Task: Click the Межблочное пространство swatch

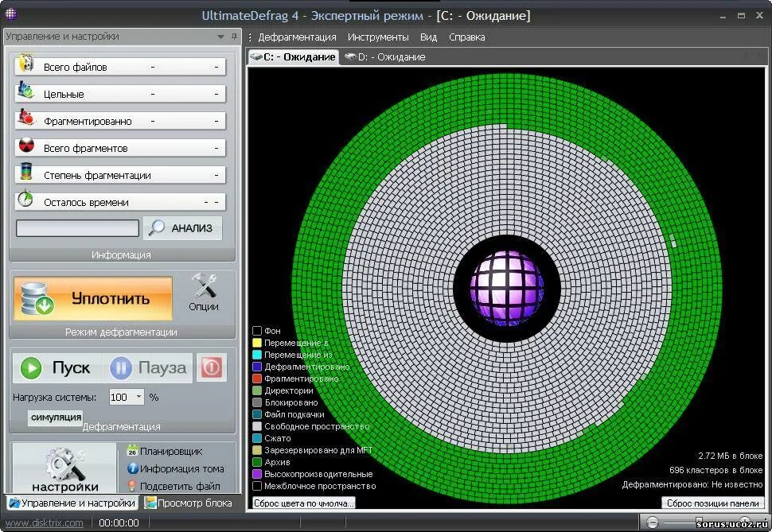Action: 257,486
